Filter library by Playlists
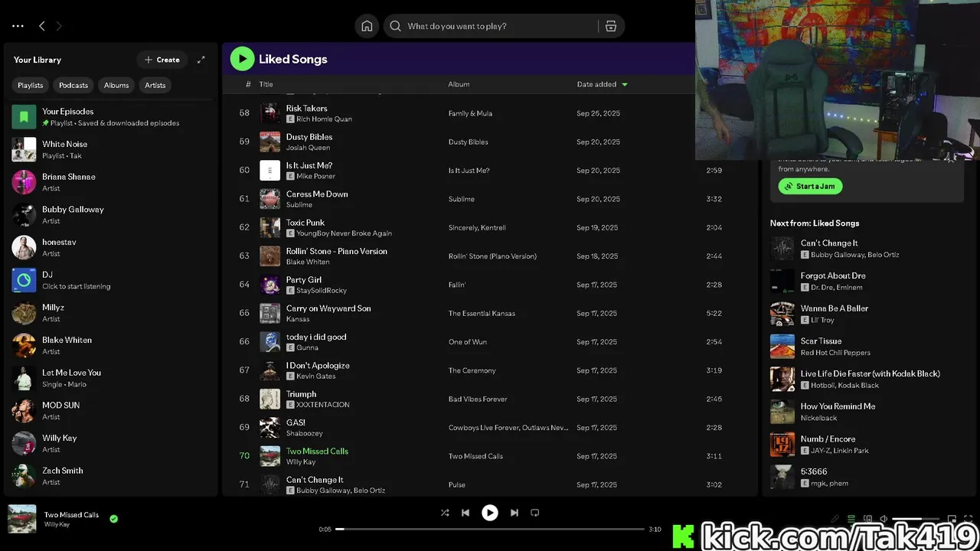980x551 pixels. 31,85
